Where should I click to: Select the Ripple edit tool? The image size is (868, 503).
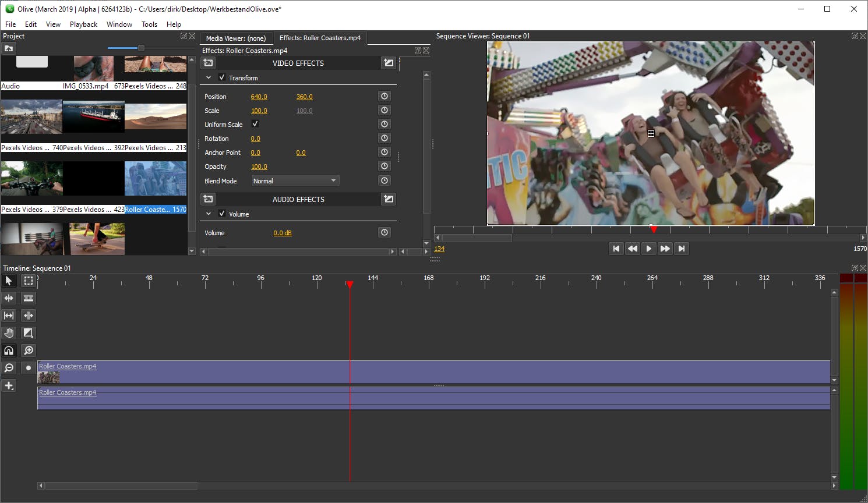9,298
